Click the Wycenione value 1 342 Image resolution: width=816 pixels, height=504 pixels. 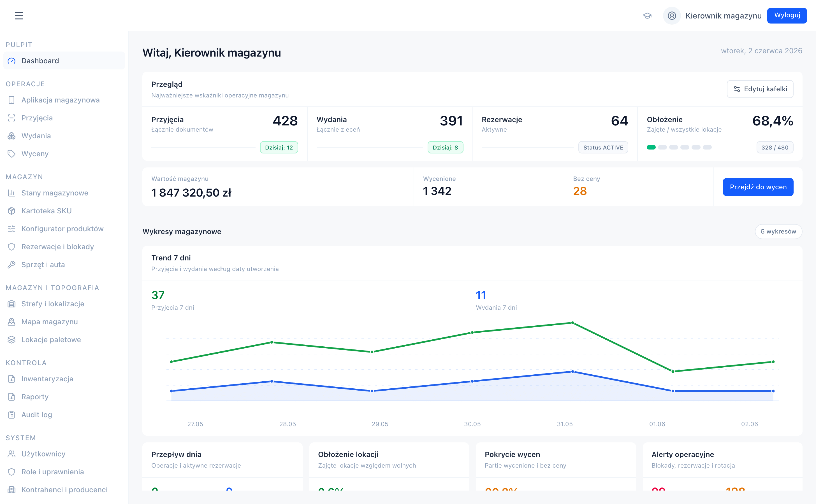coord(437,191)
